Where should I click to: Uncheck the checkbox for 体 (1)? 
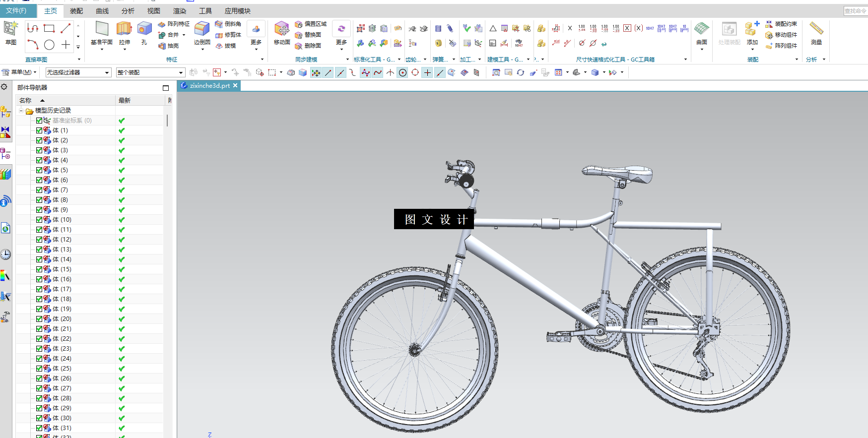39,130
